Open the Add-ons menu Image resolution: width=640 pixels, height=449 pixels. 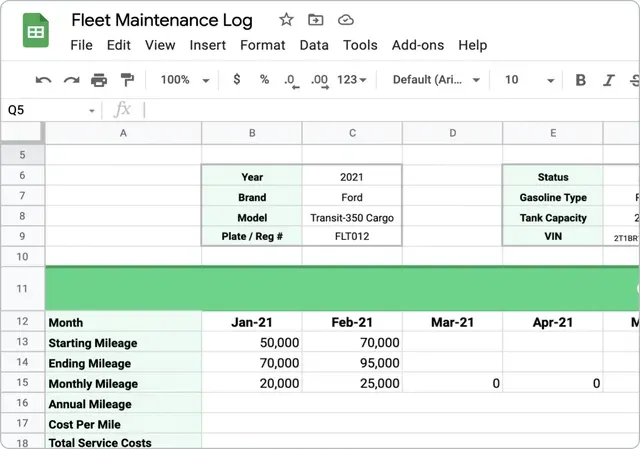pos(418,45)
